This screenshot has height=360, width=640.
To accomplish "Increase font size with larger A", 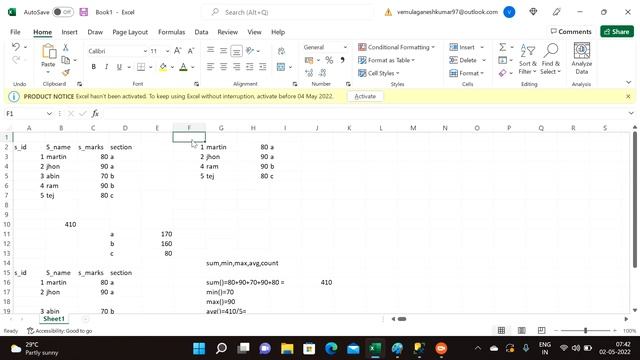I will [x=177, y=51].
